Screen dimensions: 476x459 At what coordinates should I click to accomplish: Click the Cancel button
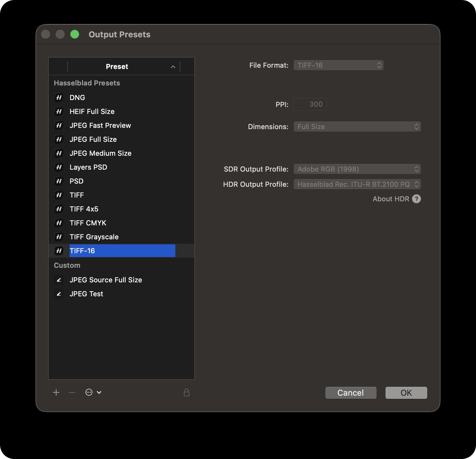(x=351, y=393)
